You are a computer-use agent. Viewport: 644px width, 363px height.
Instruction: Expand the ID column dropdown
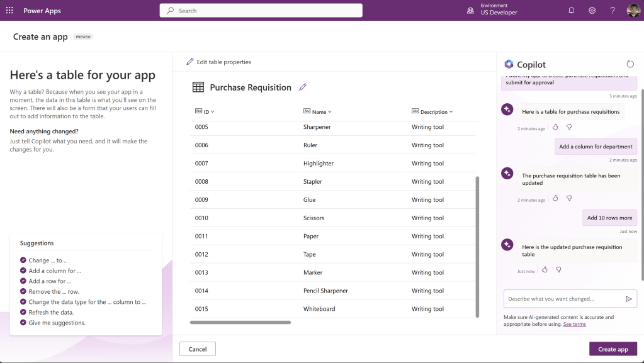coord(213,112)
